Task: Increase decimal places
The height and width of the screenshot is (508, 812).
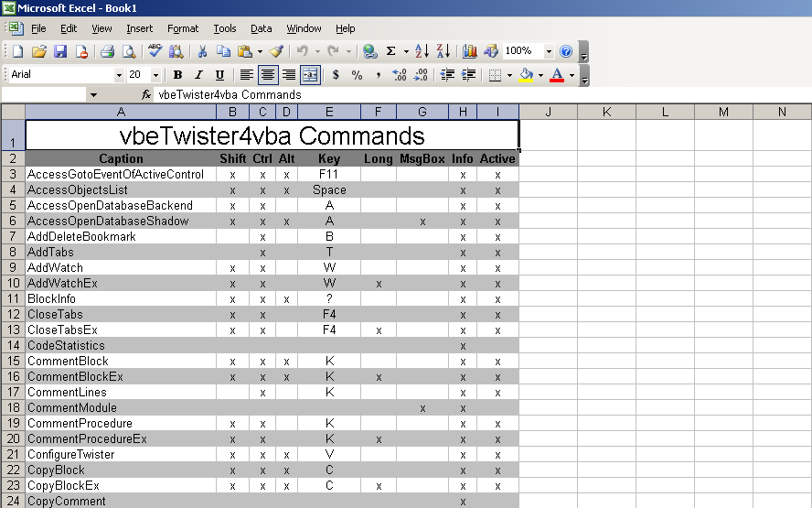Action: [x=400, y=75]
